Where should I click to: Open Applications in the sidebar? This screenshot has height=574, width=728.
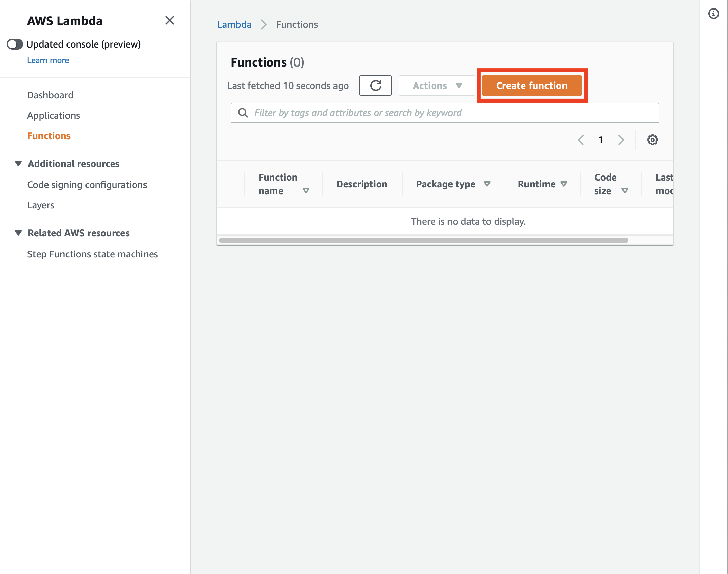[54, 115]
